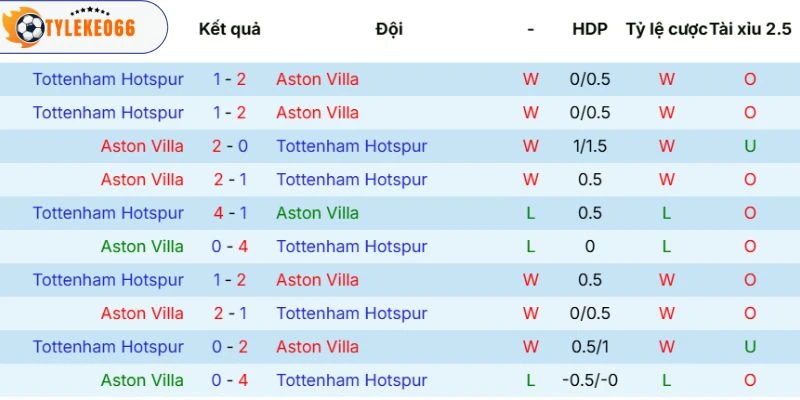The width and height of the screenshot is (800, 400).
Task: Click the dash "-" column header
Action: (530, 29)
